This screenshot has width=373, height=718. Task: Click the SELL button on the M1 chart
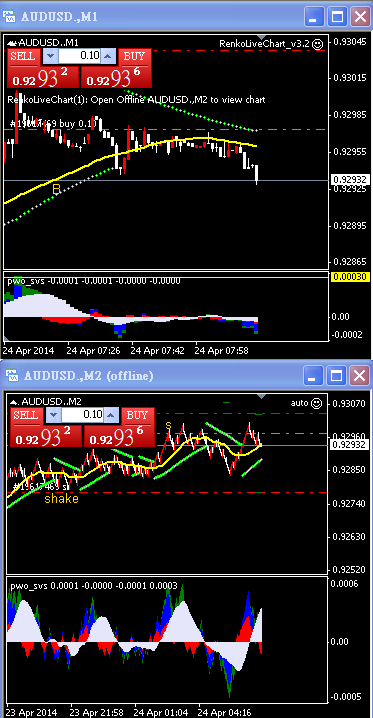coord(23,56)
